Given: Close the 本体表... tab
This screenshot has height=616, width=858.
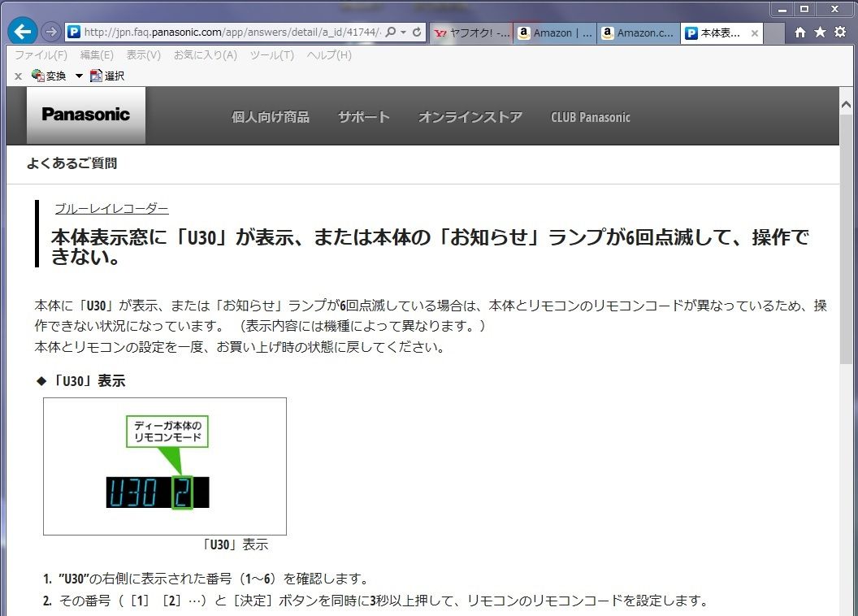Looking at the screenshot, I should pos(755,33).
